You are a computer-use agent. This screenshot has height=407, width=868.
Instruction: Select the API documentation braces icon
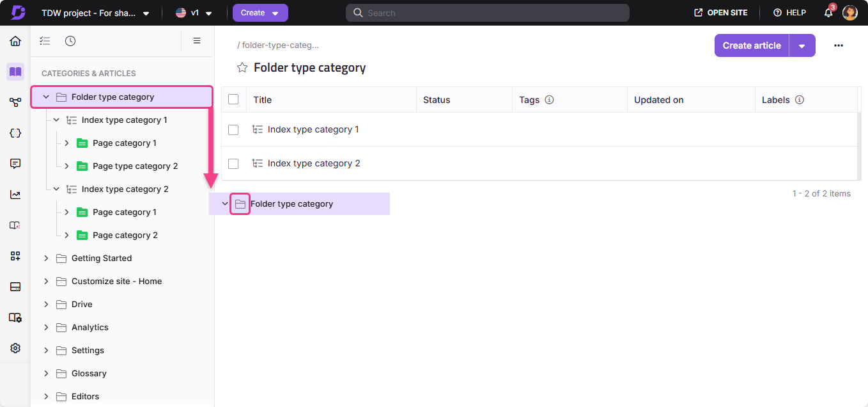click(x=15, y=133)
